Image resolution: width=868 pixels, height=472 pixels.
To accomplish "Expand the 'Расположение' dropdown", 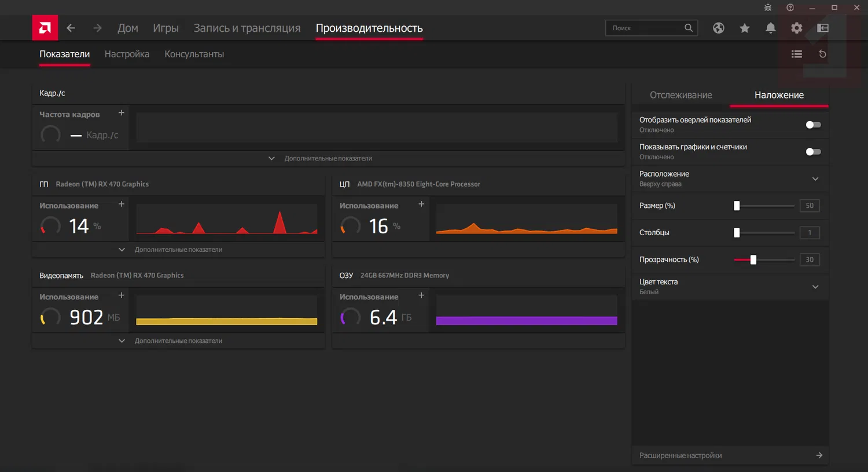I will (815, 178).
